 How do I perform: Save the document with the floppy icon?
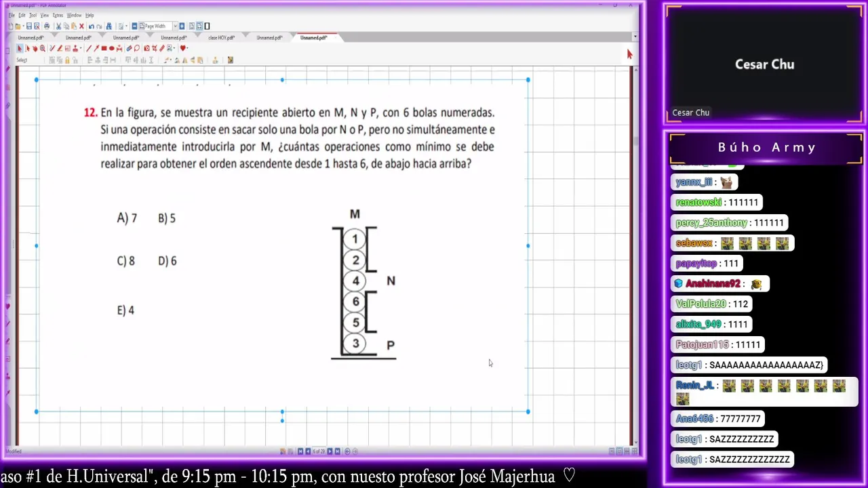pos(29,26)
